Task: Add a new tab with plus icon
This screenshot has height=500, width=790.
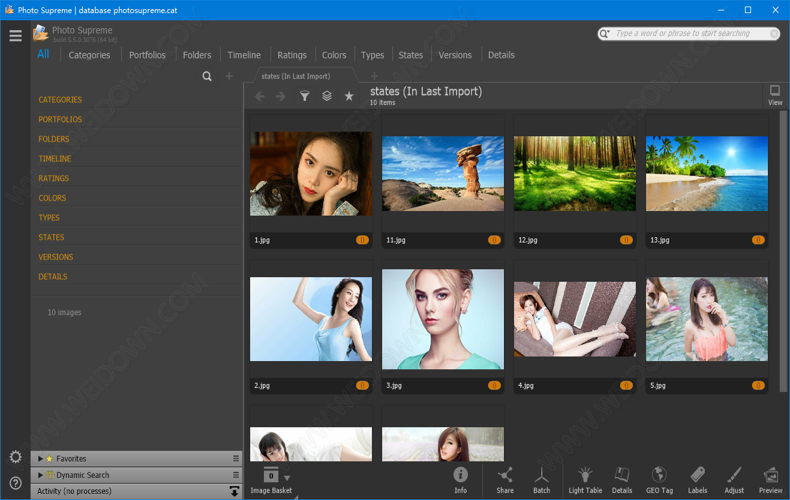Action: [374, 76]
